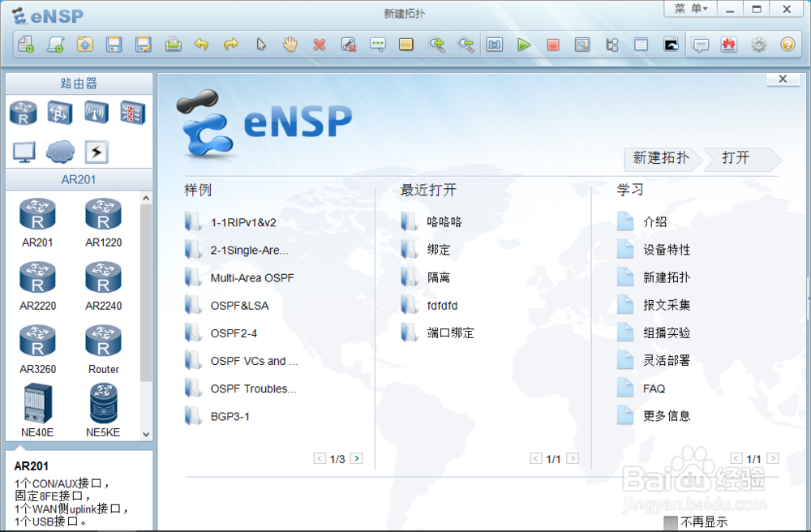This screenshot has width=811, height=532.
Task: Open recent file 端口绑定
Action: 438,333
